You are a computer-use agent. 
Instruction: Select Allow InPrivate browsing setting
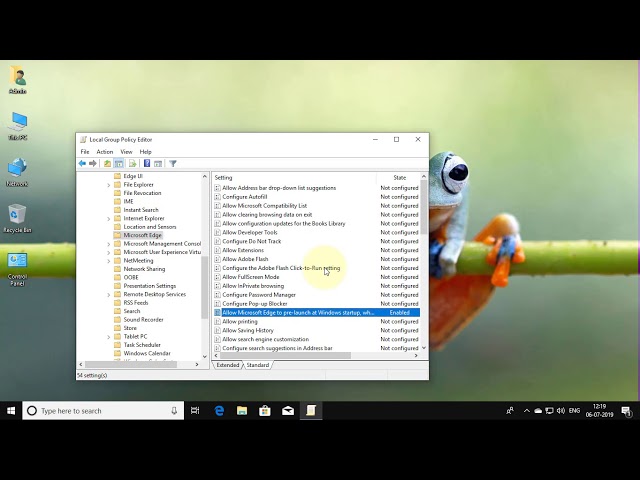click(317, 286)
